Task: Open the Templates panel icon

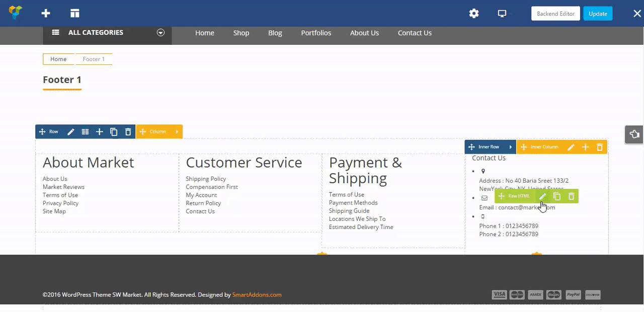Action: pos(75,14)
